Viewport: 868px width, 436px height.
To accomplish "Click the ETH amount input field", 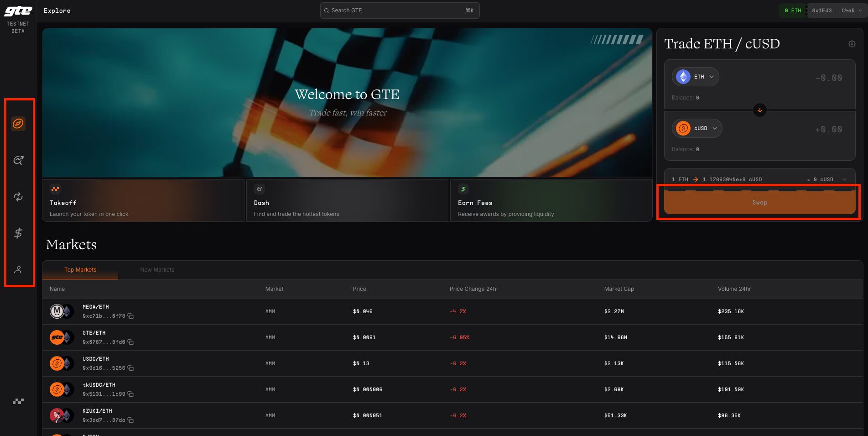I will 829,78.
